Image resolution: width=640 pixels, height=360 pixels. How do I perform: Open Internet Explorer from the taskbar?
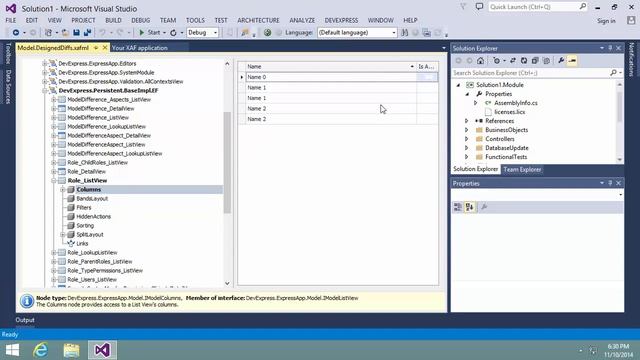(x=40, y=350)
